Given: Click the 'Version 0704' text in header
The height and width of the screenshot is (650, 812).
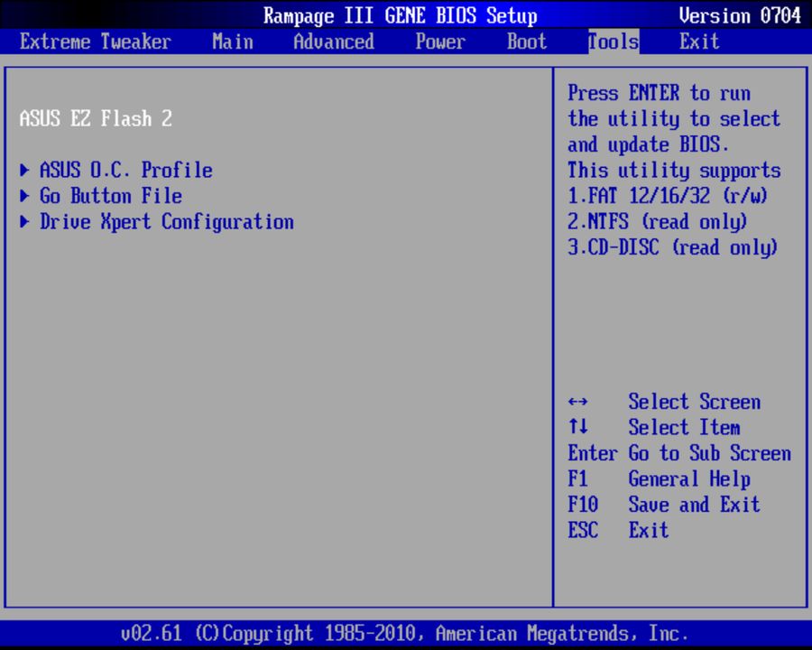Looking at the screenshot, I should click(x=740, y=15).
